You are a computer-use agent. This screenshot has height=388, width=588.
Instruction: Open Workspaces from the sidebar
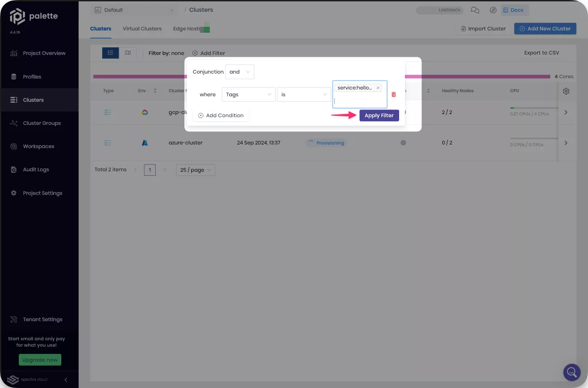pos(38,146)
